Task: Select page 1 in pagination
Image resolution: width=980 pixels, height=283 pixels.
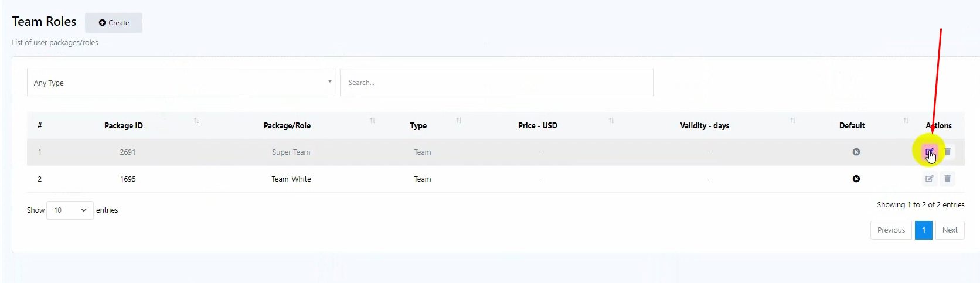Action: 924,230
